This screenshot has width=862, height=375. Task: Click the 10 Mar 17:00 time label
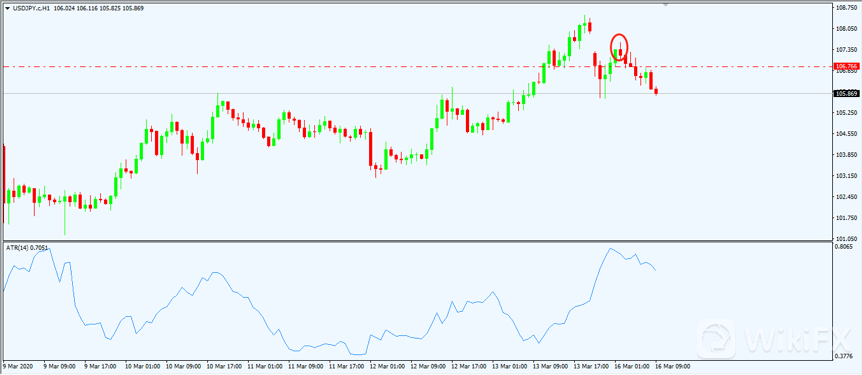[x=223, y=365]
